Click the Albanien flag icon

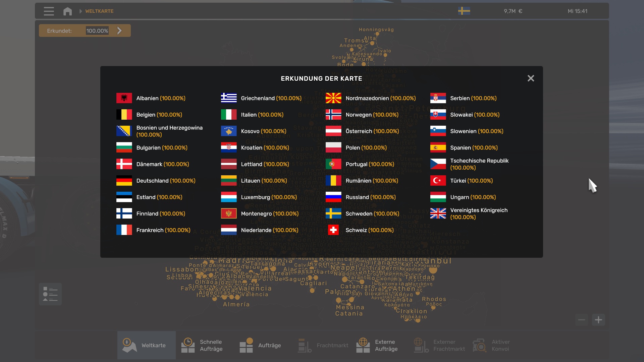124,98
